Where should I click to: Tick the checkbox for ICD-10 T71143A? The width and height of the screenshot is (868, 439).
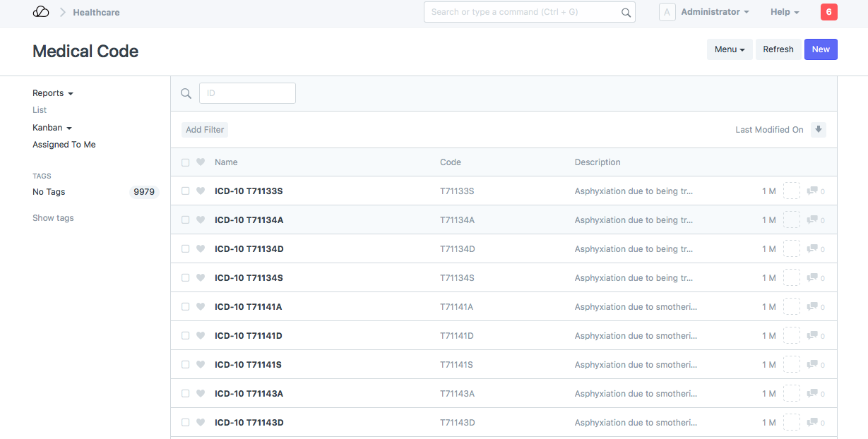pyautogui.click(x=186, y=394)
